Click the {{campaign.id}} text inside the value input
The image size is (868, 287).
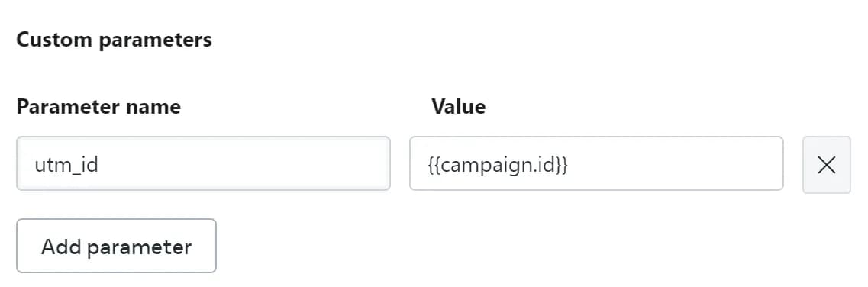click(x=498, y=165)
